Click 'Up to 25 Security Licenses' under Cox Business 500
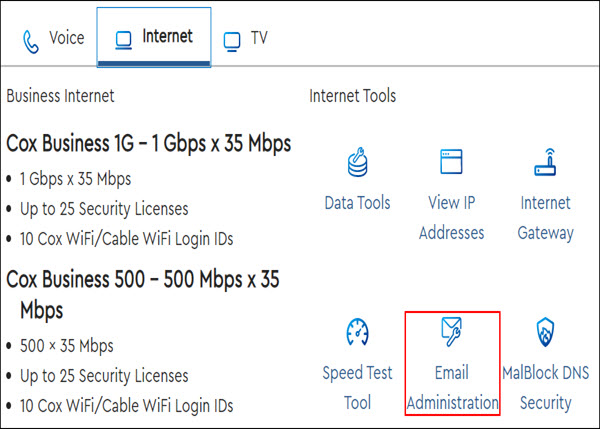Viewport: 600px width, 429px height. pos(104,376)
